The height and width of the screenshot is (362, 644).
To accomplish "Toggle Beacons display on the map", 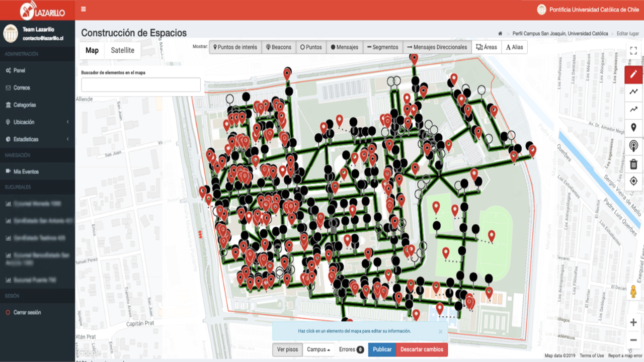I will 279,47.
